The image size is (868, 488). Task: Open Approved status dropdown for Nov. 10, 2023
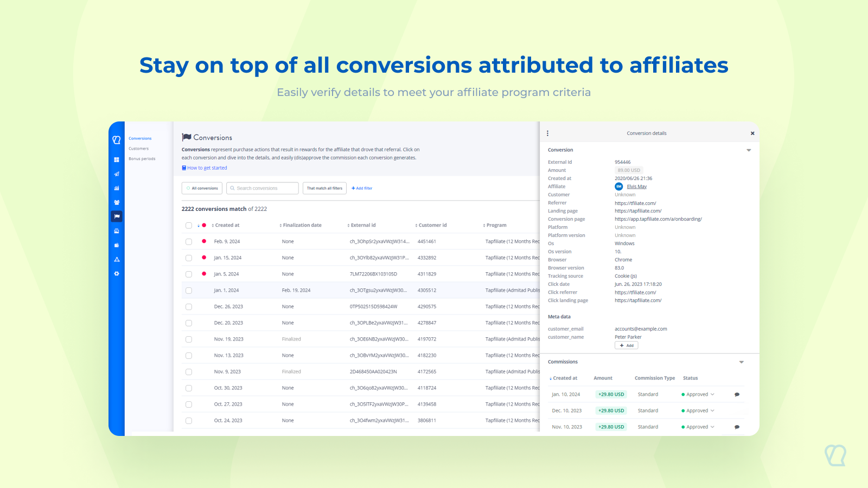point(698,427)
